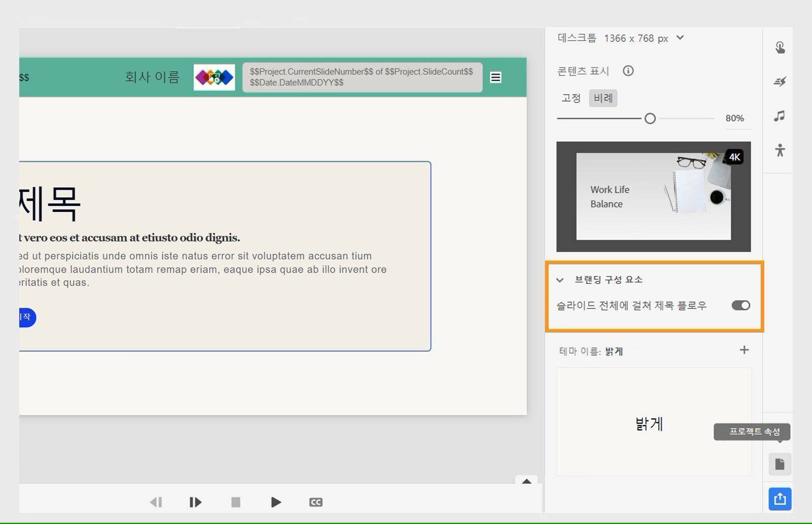Open the animations panel (lightning icon)
The width and height of the screenshot is (812, 524).
[x=781, y=81]
